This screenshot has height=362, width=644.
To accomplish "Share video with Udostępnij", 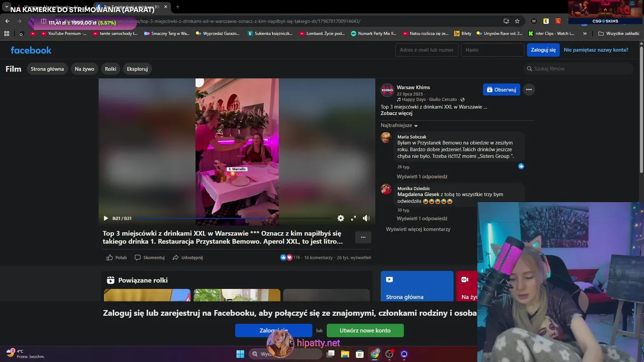I will [187, 257].
